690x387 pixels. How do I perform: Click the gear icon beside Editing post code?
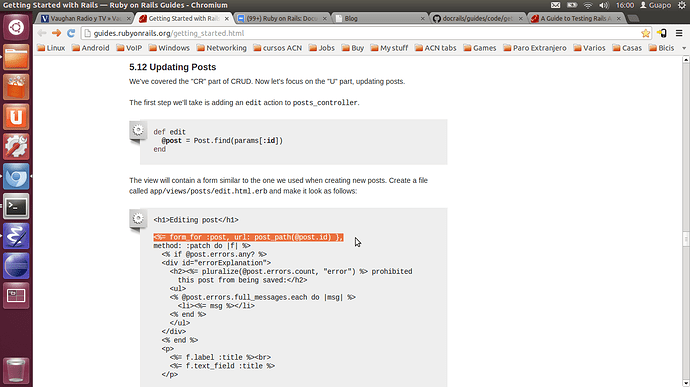tap(138, 219)
